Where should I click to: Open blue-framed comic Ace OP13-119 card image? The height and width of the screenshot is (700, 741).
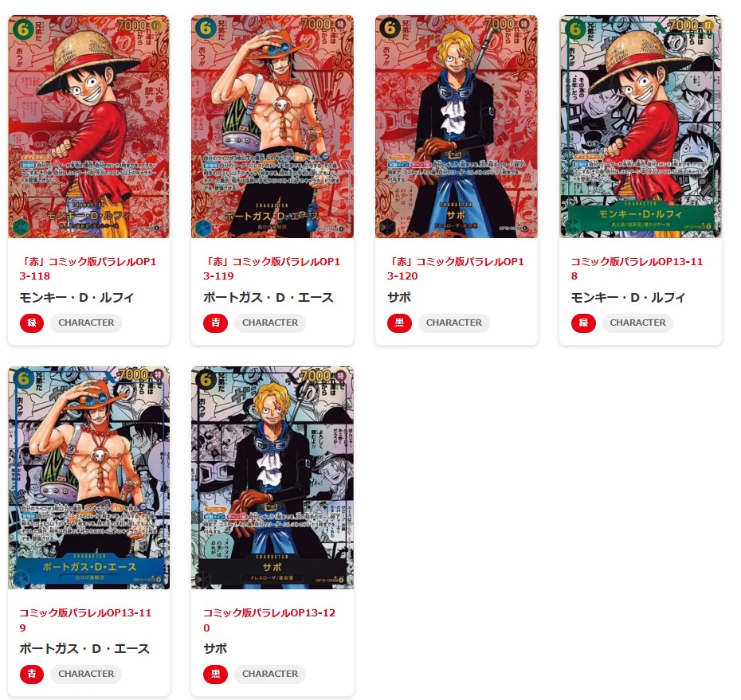(x=89, y=478)
